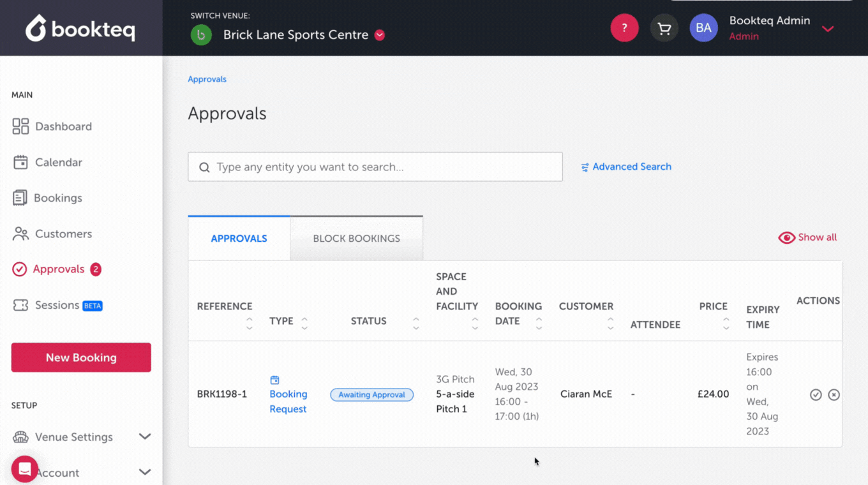Open the shopping cart icon

(x=664, y=28)
